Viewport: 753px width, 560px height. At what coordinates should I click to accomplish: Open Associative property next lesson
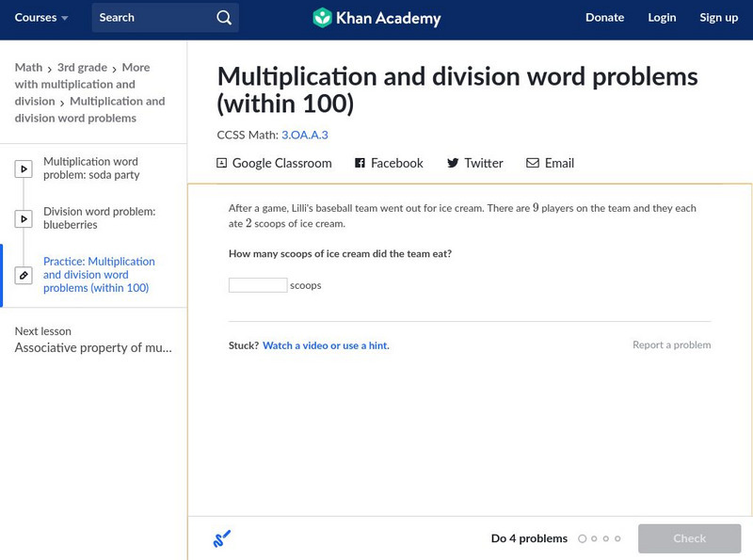[x=93, y=347]
